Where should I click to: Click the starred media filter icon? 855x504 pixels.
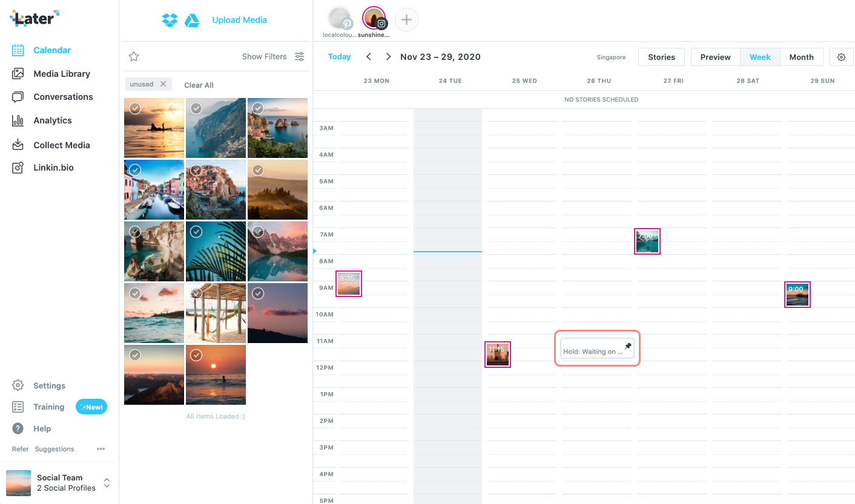[134, 56]
